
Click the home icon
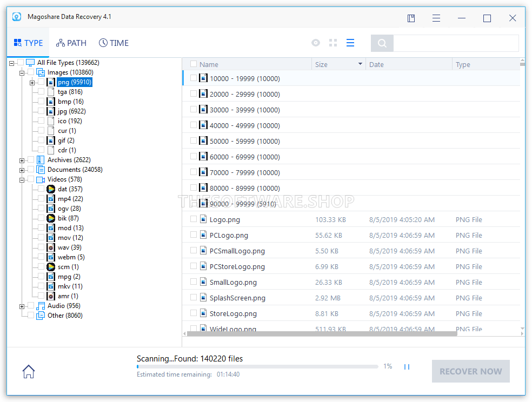click(29, 372)
